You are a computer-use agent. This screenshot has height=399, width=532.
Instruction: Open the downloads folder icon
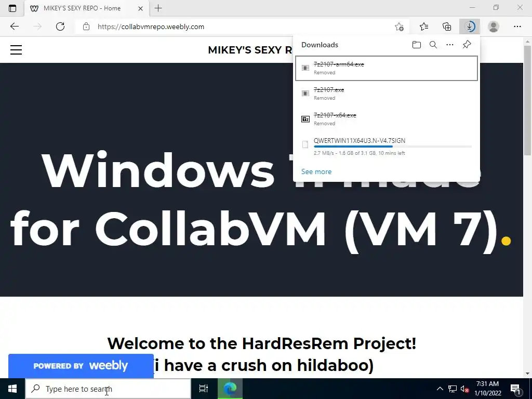pos(417,45)
